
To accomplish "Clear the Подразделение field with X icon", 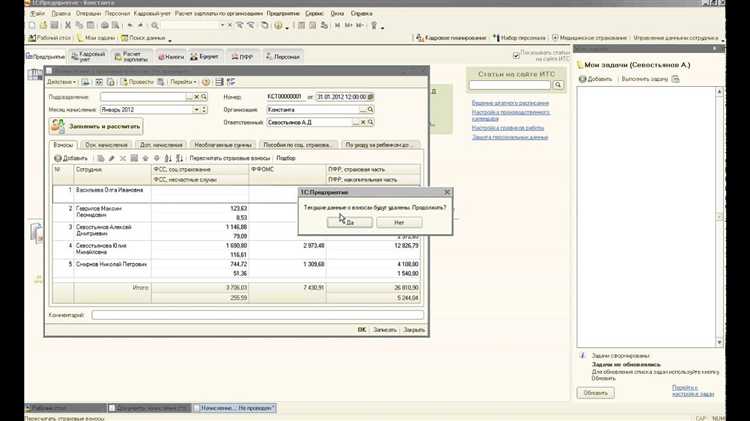I will tap(197, 97).
